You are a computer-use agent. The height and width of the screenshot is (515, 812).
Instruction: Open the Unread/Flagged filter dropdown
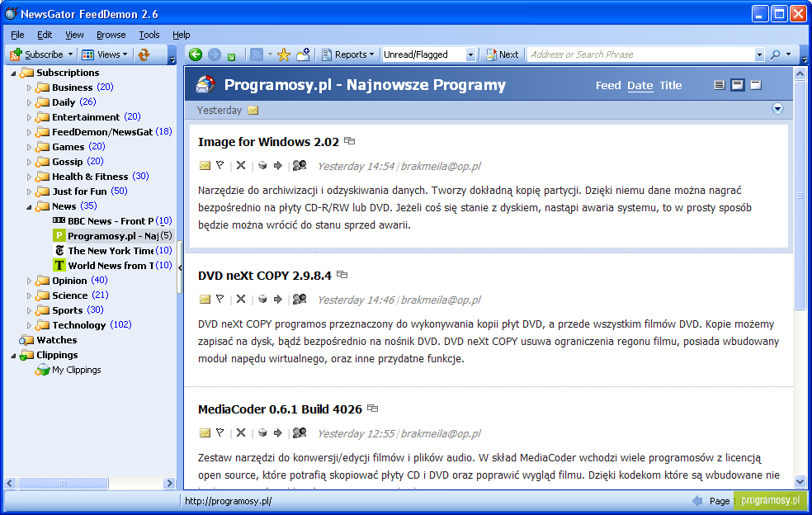470,54
